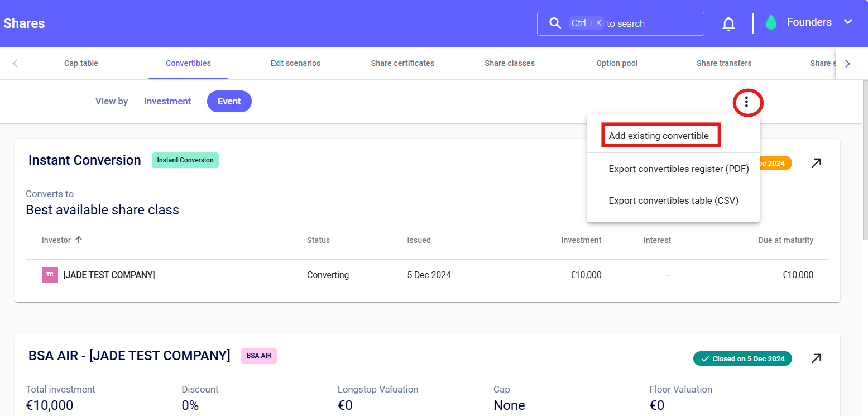Click the TC investor avatar
The image size is (868, 416).
coord(50,275)
